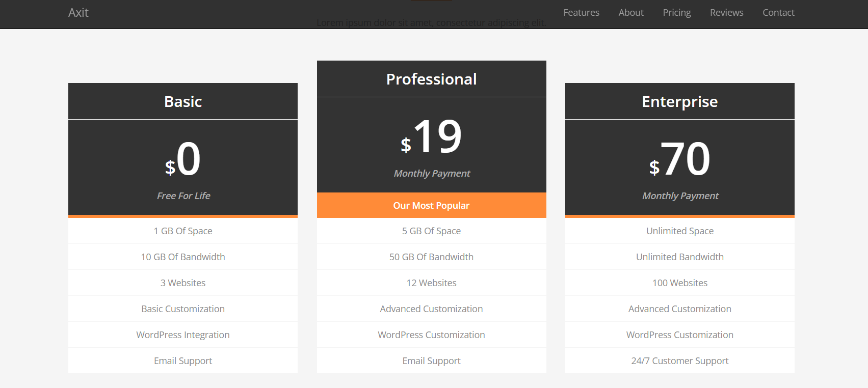
Task: Click the Basic plan heading
Action: (183, 102)
